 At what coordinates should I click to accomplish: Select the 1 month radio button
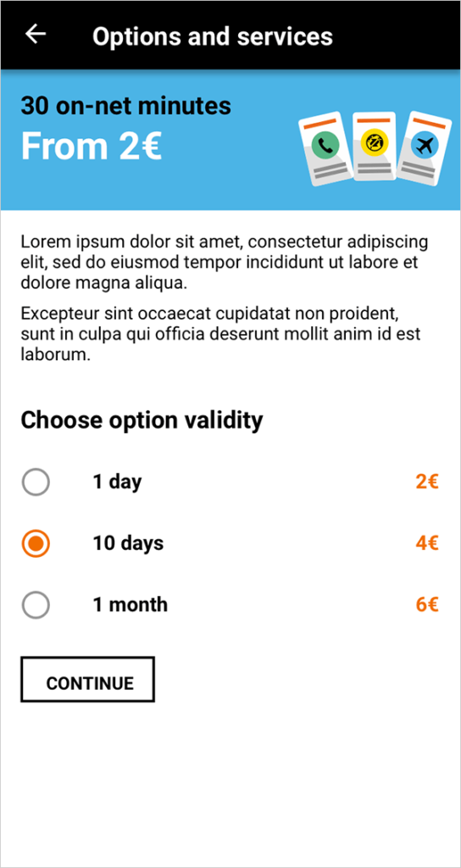tap(36, 604)
